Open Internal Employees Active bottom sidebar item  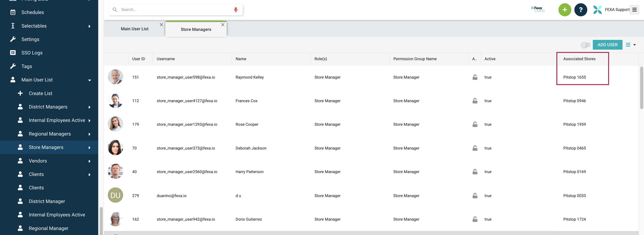(x=49, y=215)
